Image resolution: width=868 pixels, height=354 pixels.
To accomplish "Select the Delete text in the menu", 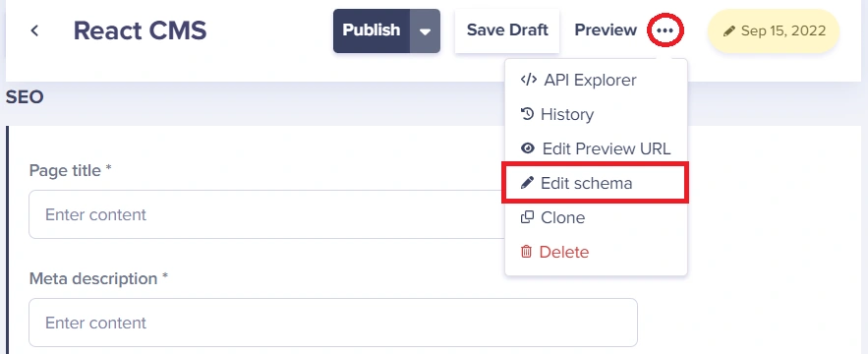I will tap(564, 252).
